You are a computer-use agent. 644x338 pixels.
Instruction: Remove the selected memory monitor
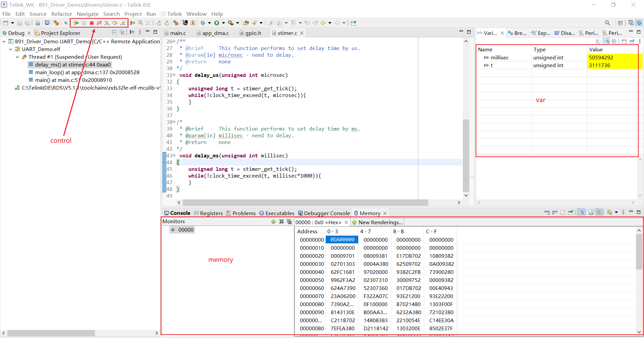pyautogui.click(x=281, y=222)
